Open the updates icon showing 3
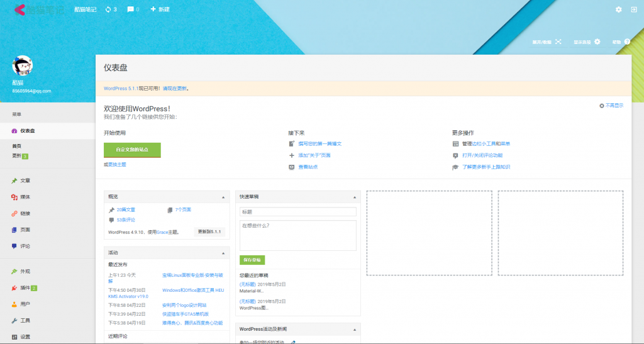The height and width of the screenshot is (344, 644). [x=111, y=9]
